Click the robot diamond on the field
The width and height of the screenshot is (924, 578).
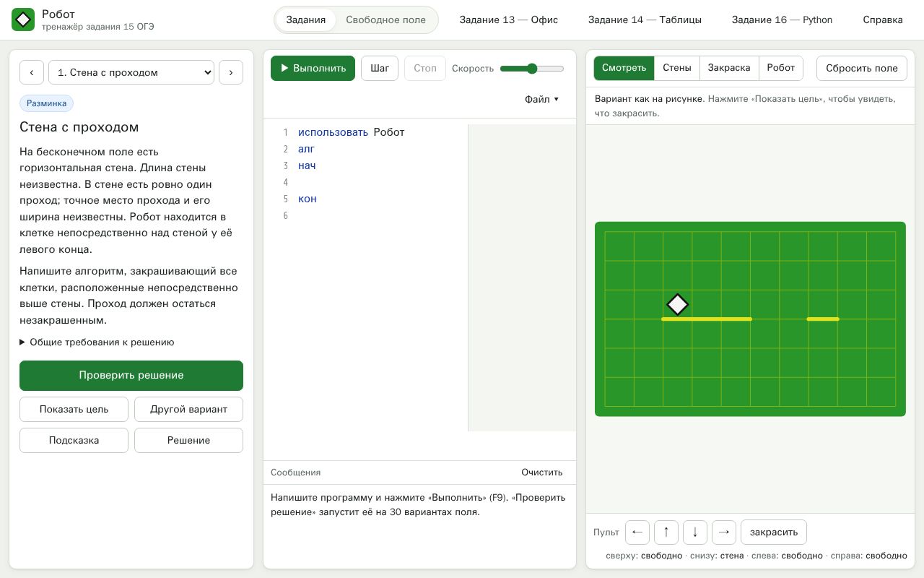[677, 304]
